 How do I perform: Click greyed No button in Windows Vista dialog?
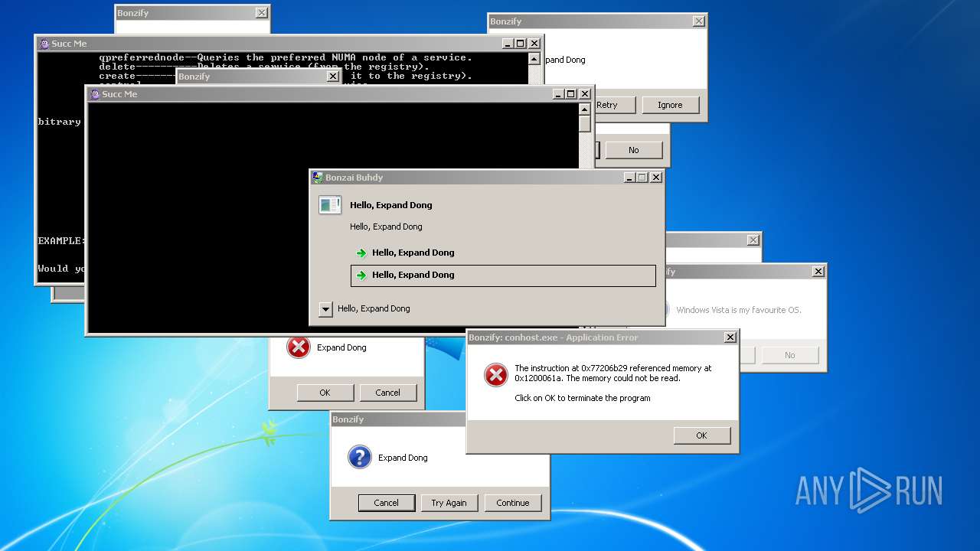(790, 355)
